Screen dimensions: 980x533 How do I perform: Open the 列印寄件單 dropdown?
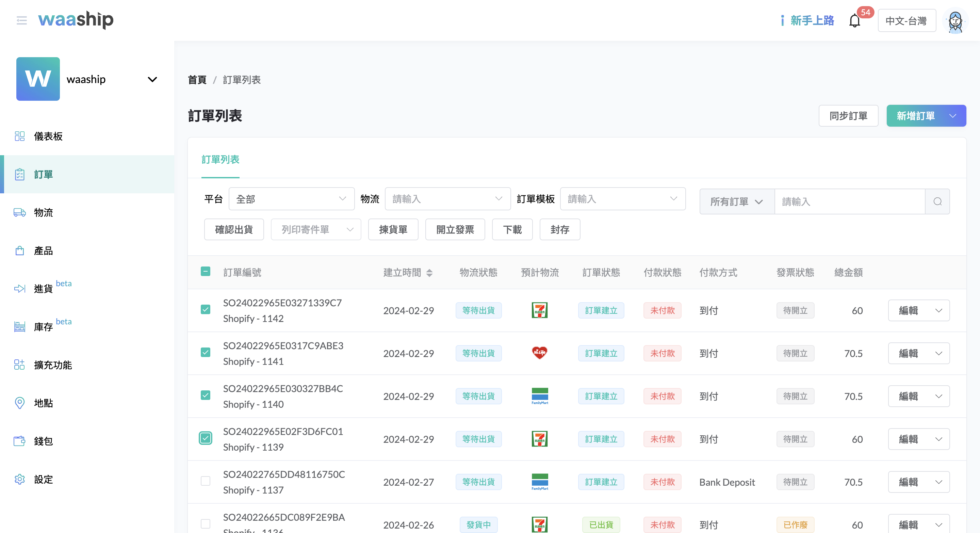coord(316,229)
